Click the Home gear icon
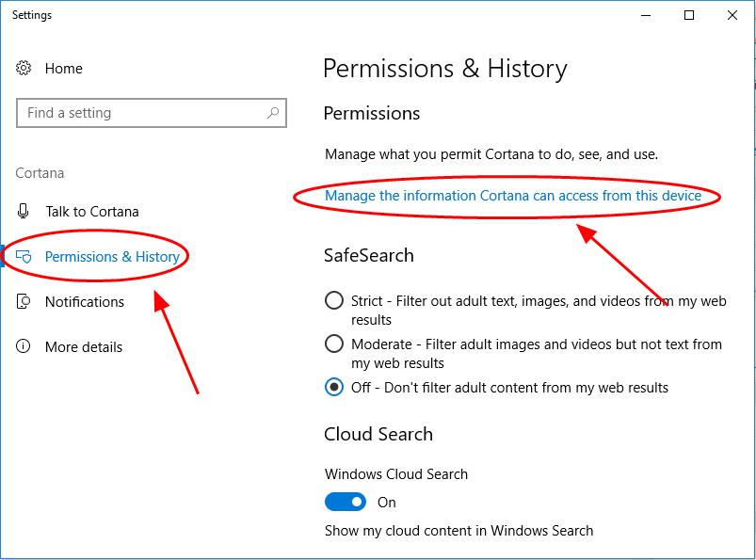This screenshot has height=560, width=756. (24, 68)
